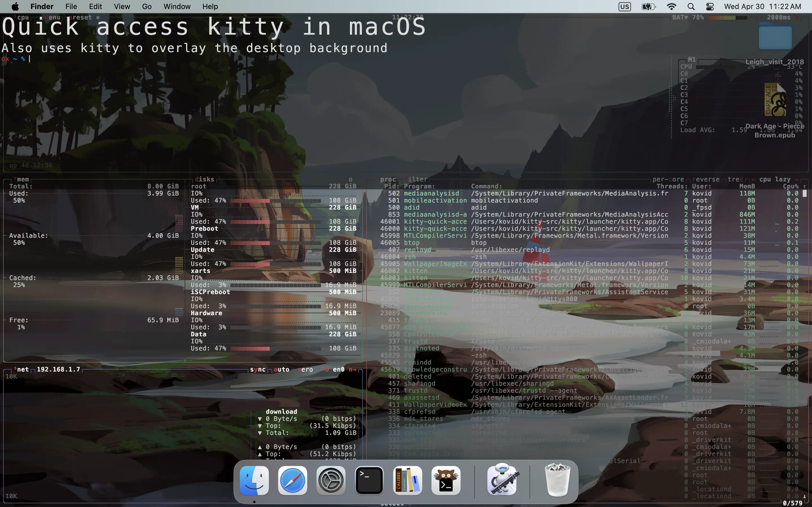The image size is (812, 507).
Task: Launch Calibre from the dock
Action: point(407,480)
